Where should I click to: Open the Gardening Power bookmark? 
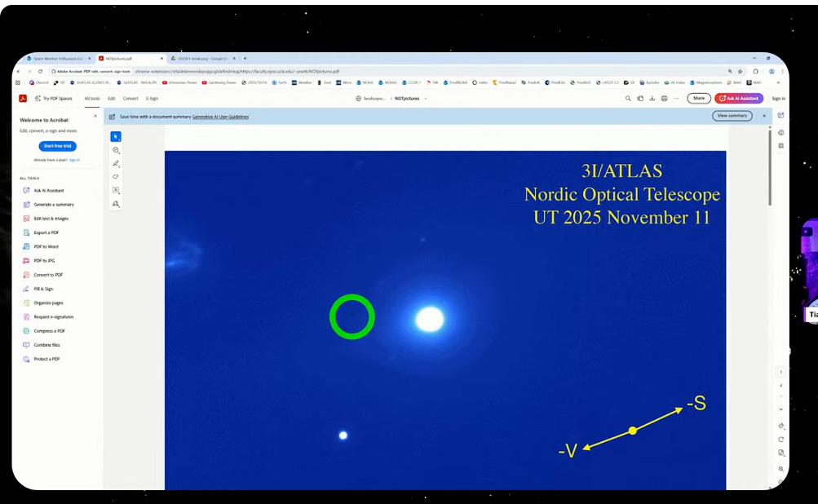point(219,82)
